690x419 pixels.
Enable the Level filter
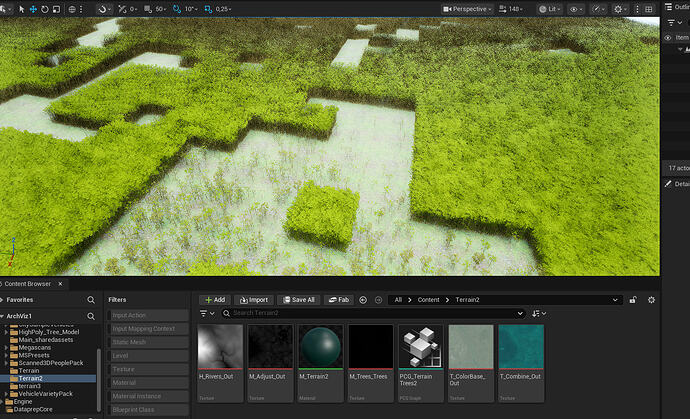148,356
